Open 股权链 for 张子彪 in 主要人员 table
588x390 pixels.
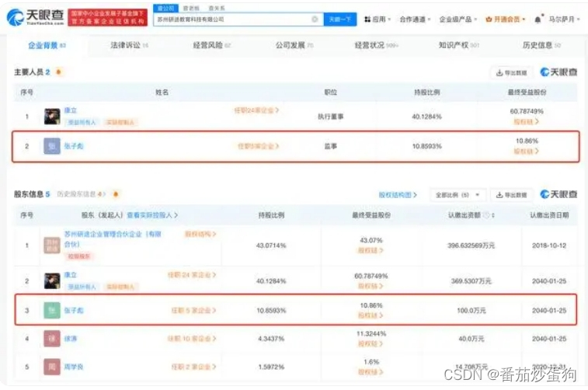[x=526, y=151]
